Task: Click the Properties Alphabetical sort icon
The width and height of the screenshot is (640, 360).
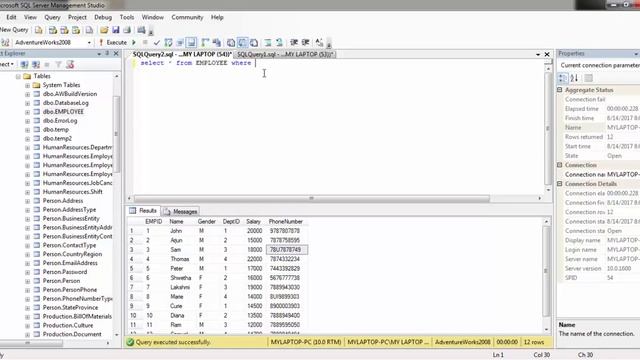Action: 574,78
